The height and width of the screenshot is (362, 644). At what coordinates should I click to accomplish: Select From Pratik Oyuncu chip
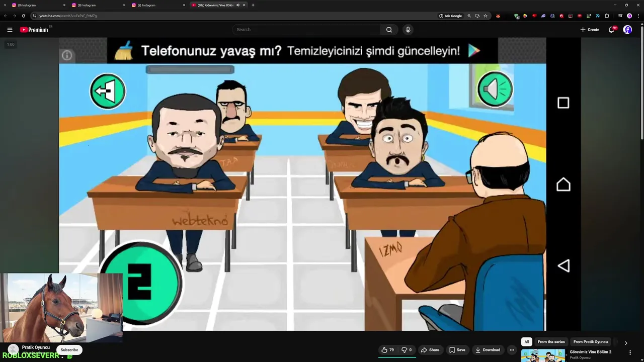590,342
